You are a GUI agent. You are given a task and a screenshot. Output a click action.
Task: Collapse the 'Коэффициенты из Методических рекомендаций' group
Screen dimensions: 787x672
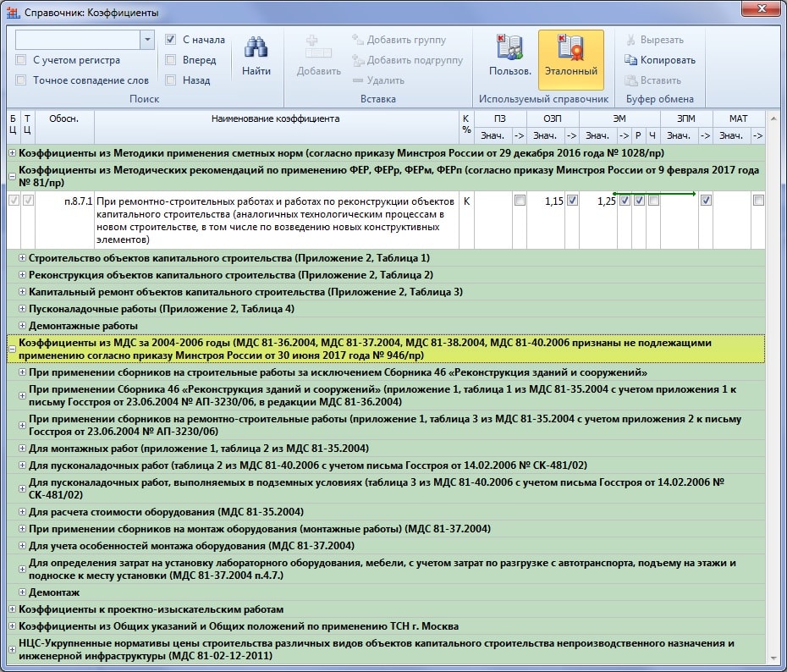[12, 176]
